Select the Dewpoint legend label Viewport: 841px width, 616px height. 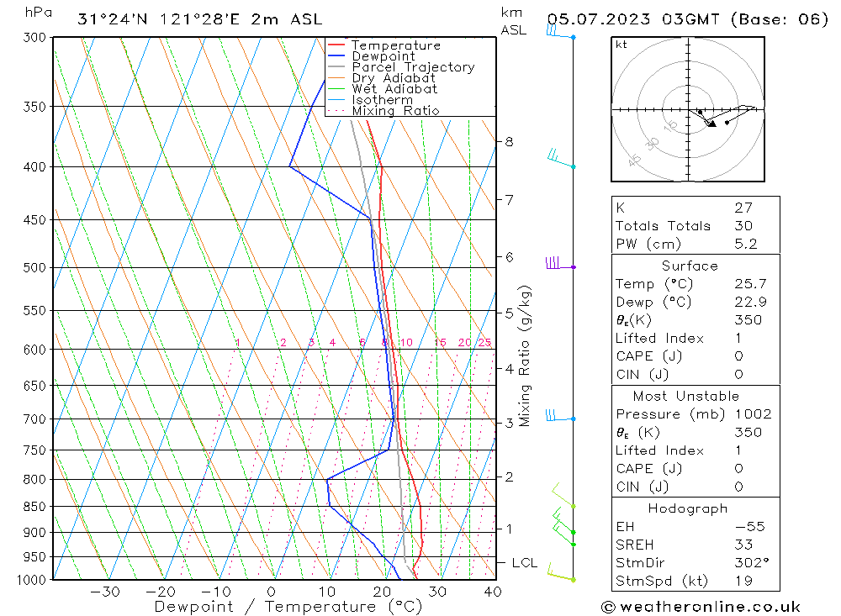tap(383, 56)
